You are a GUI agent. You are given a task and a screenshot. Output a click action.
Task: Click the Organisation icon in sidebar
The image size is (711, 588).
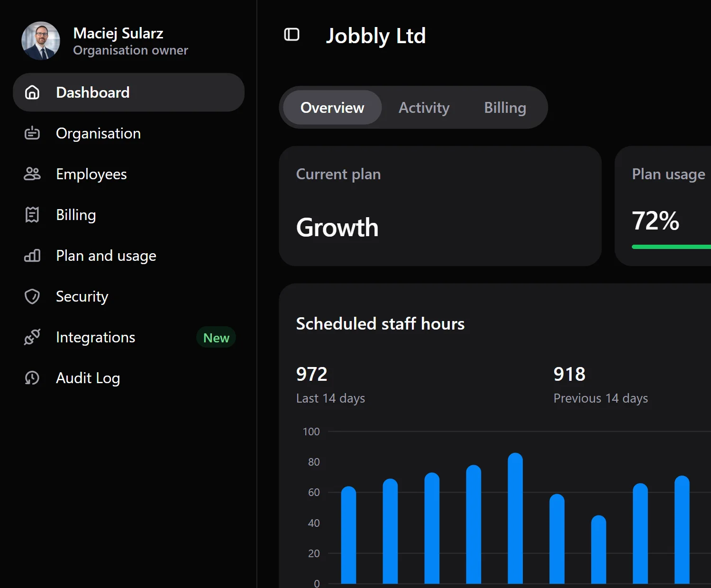click(x=32, y=133)
